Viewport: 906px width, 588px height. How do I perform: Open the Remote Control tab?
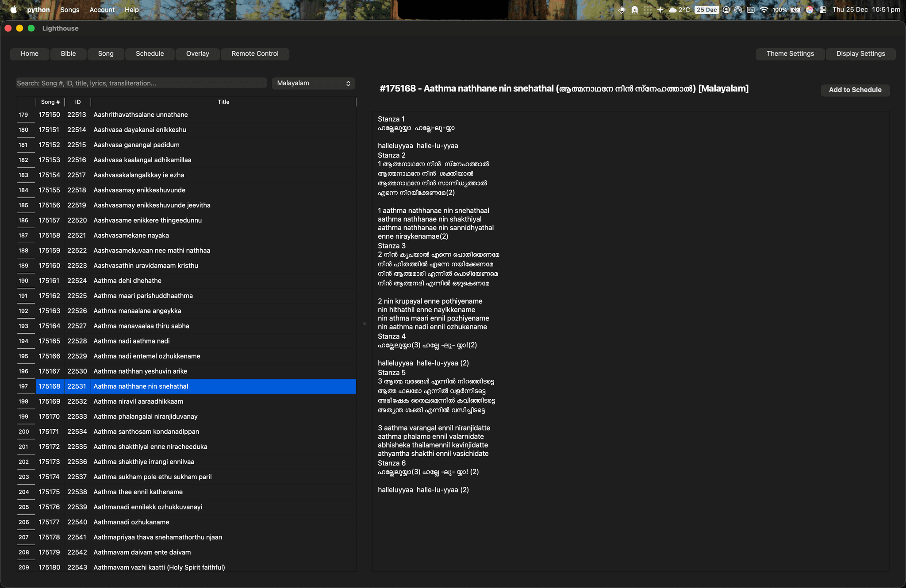pyautogui.click(x=255, y=53)
